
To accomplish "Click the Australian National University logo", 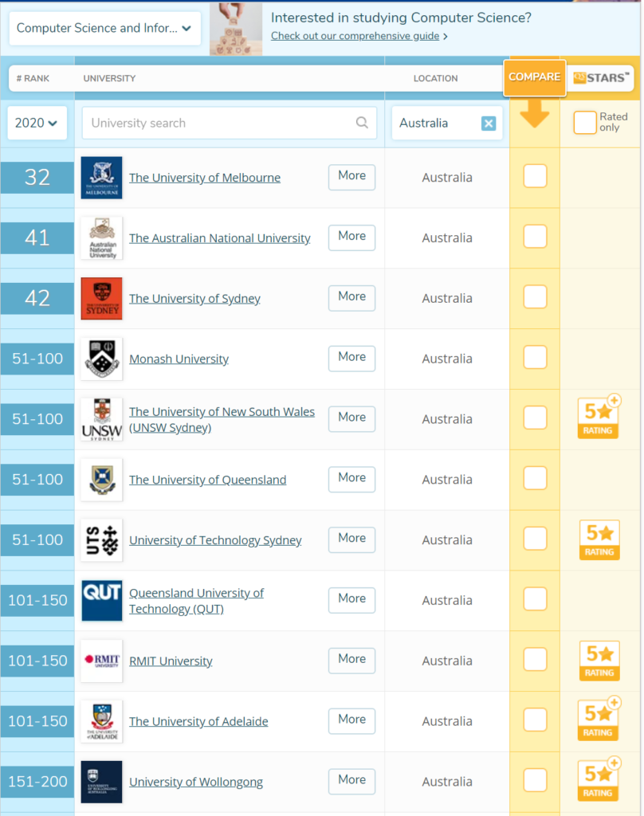I will (x=101, y=237).
